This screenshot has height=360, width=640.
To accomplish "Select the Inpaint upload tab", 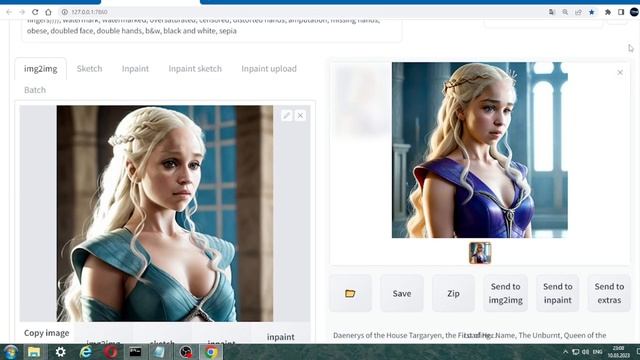I will pos(269,69).
